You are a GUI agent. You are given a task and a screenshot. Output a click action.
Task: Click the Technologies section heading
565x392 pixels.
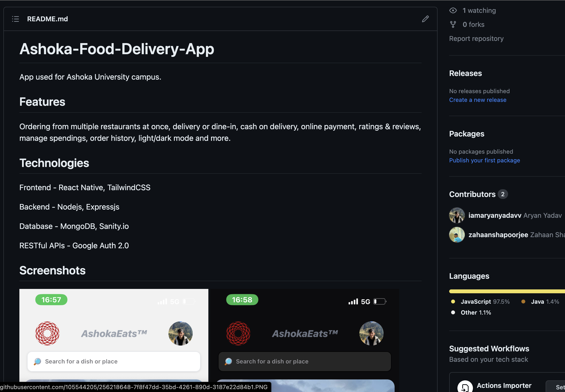[54, 163]
